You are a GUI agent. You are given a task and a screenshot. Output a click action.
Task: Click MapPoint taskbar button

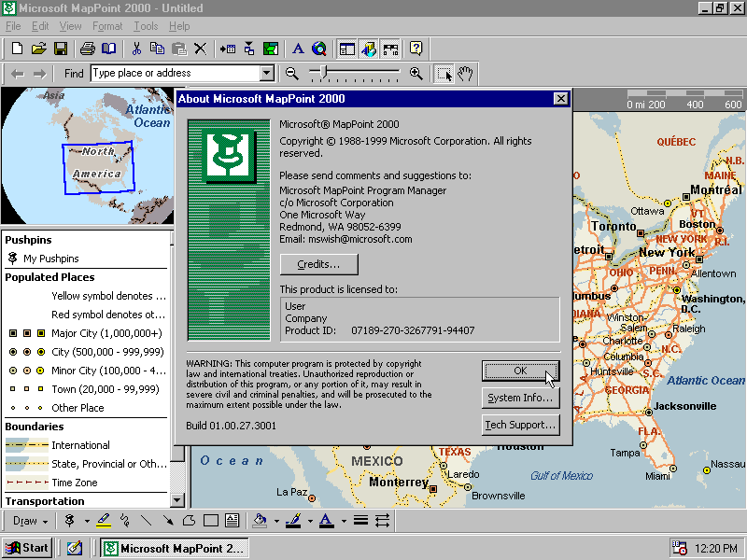coord(175,548)
